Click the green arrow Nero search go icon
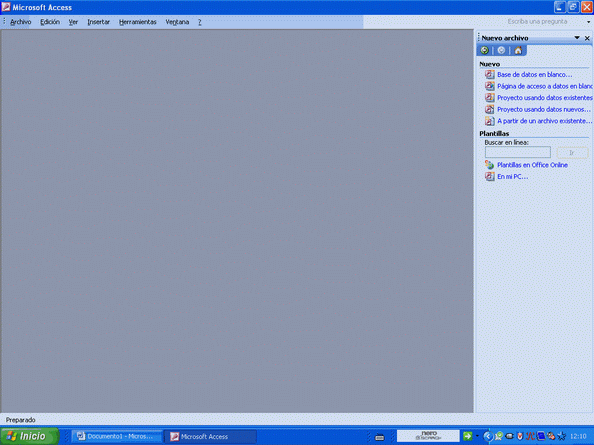 click(x=467, y=436)
